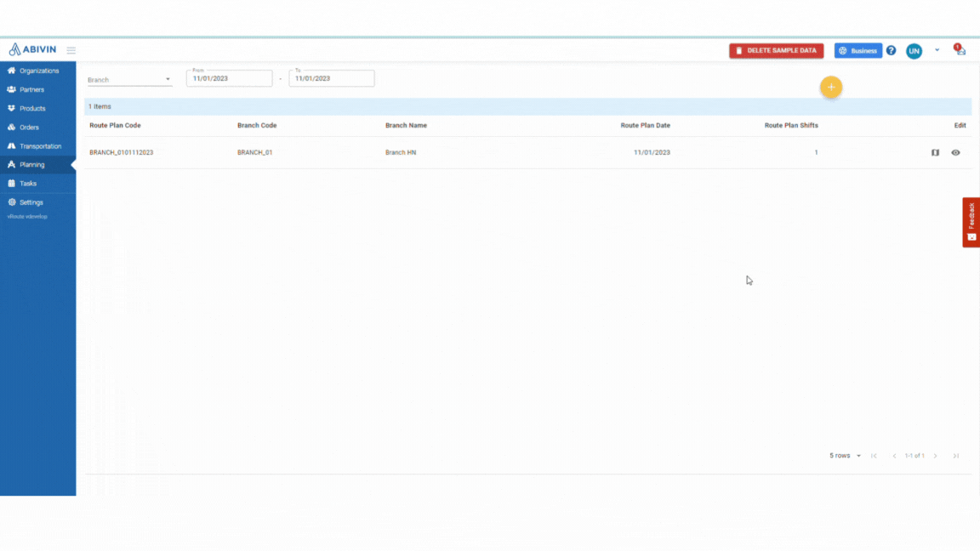Click the 11/01/2023 route plan date cell
Image resolution: width=980 pixels, height=551 pixels.
[x=652, y=152]
